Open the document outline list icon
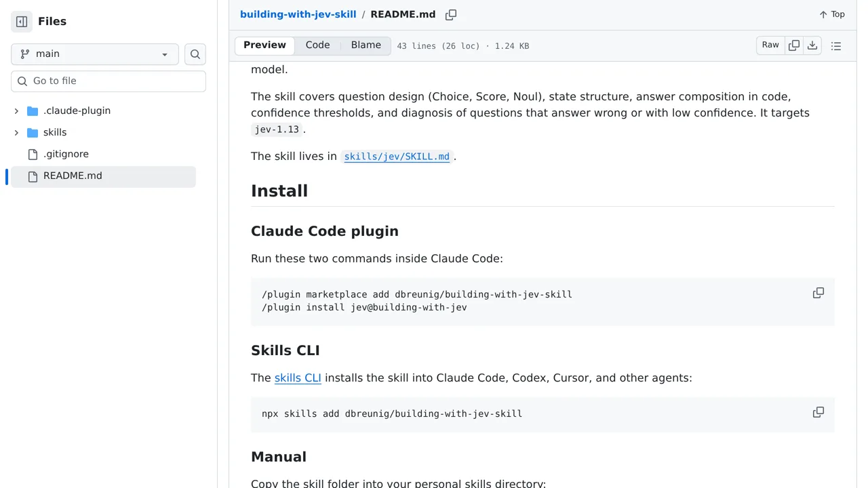Screen dimensions: 868x488 (x=836, y=46)
